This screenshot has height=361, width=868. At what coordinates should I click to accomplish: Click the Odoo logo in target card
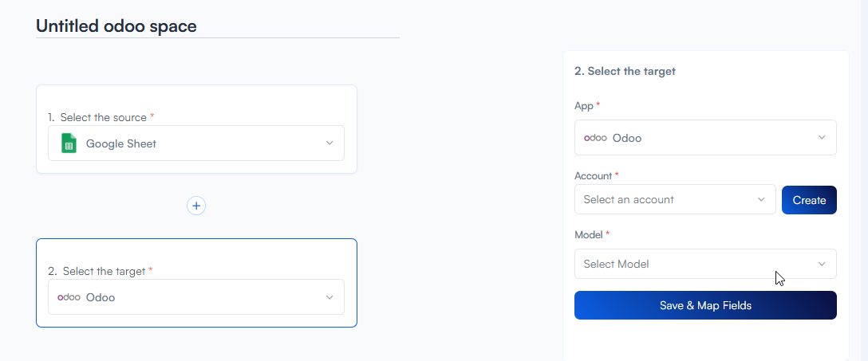pos(69,297)
